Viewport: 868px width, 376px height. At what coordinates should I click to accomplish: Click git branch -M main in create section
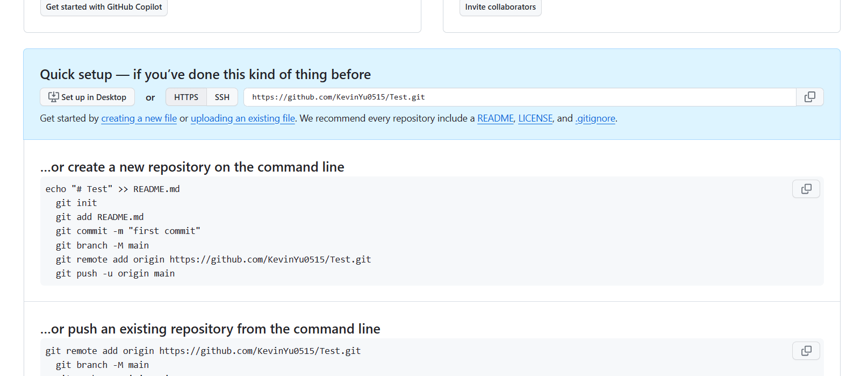(x=103, y=245)
